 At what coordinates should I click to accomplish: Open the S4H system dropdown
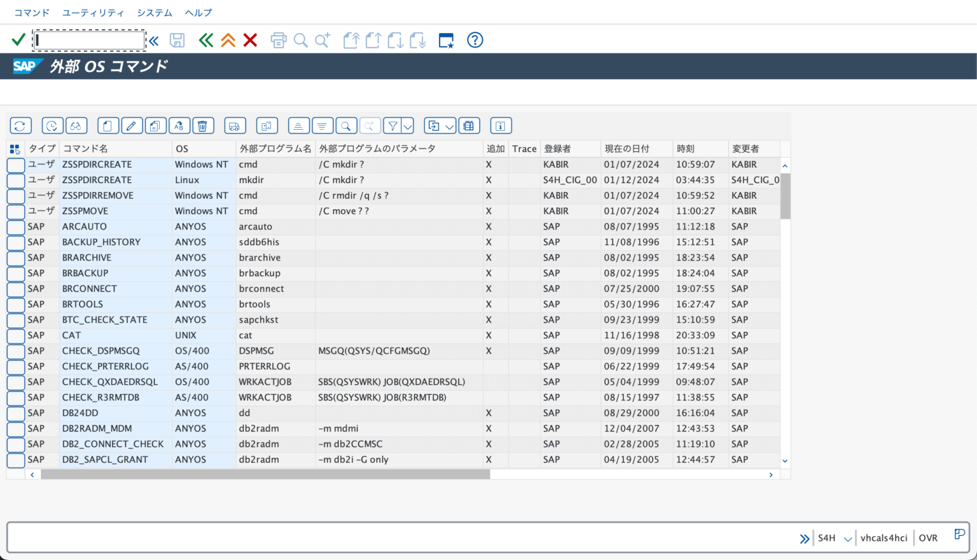point(847,538)
